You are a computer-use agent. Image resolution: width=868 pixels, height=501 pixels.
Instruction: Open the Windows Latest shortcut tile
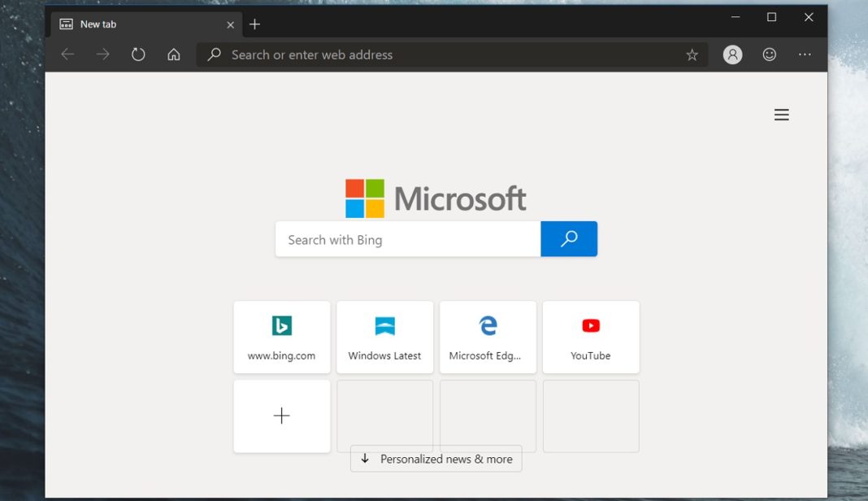point(384,337)
